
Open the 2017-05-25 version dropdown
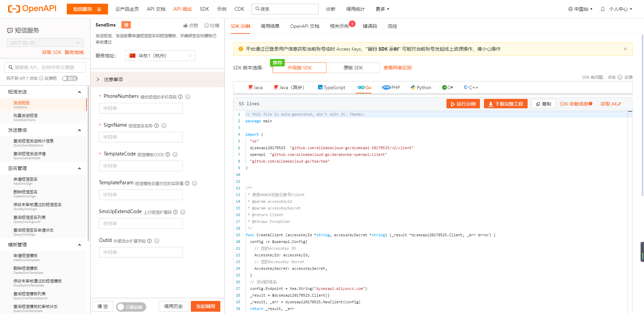point(45,43)
